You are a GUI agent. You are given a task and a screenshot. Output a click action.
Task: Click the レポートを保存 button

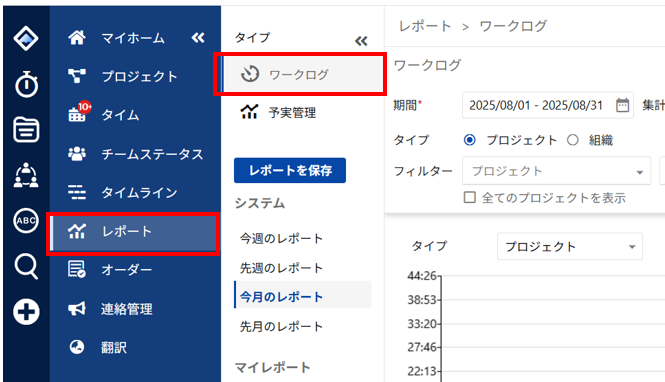click(290, 170)
